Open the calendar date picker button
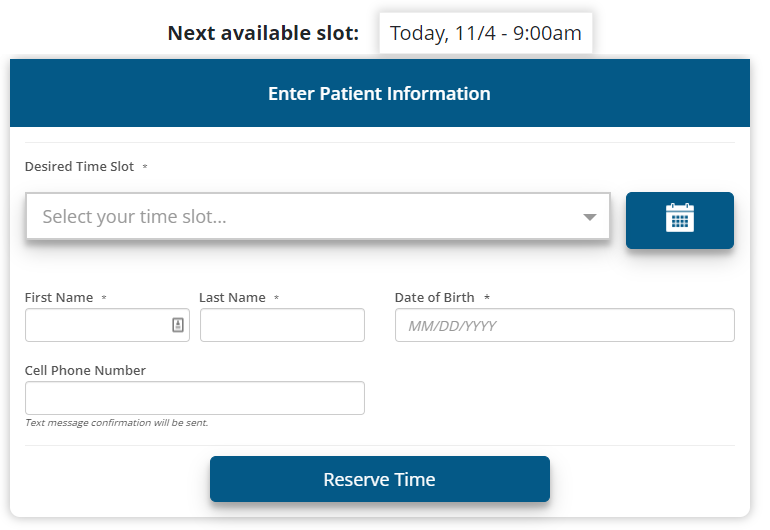Screen dimensions: 770x530 tap(680, 220)
